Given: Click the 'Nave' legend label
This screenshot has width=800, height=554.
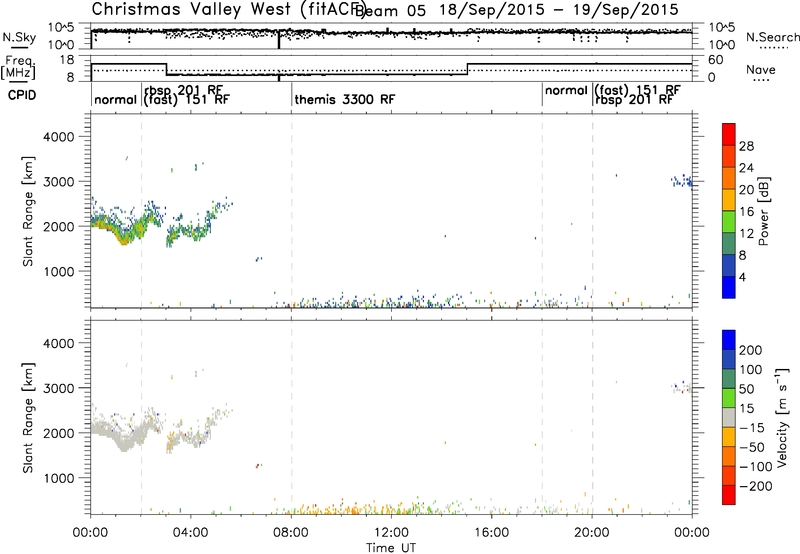Looking at the screenshot, I should 761,70.
